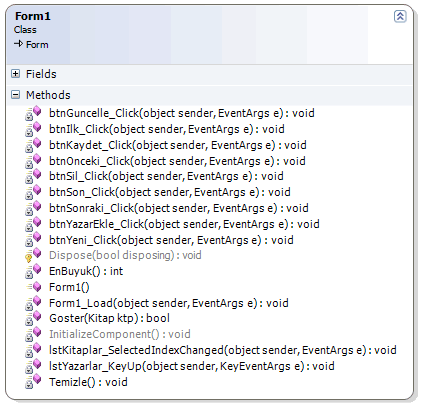
Task: Click the InitializeComponent method icon
Action: (x=33, y=334)
